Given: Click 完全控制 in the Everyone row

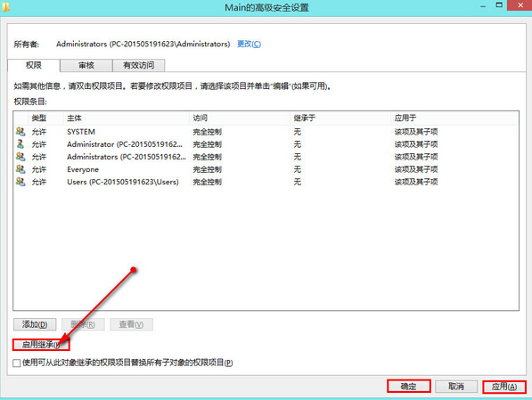Looking at the screenshot, I should (x=208, y=169).
